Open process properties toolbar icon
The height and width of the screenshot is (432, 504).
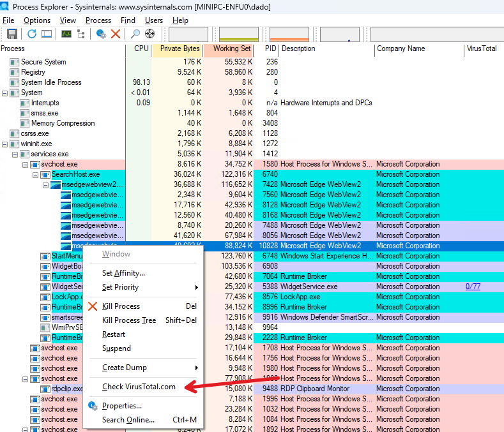pos(101,34)
